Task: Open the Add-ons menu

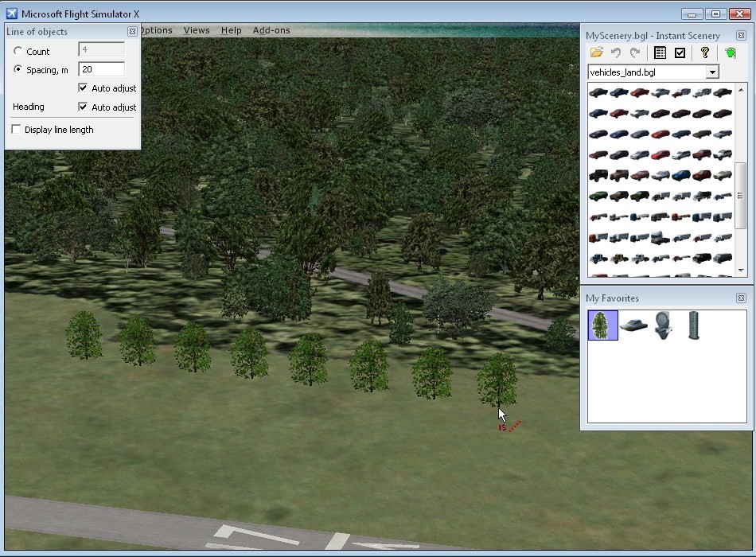Action: [271, 30]
